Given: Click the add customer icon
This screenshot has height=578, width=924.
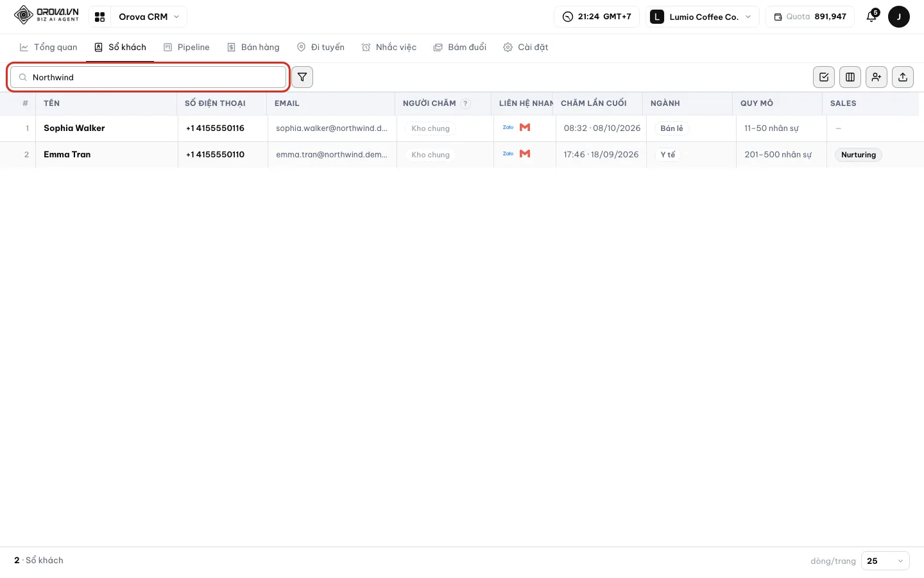Looking at the screenshot, I should [877, 77].
